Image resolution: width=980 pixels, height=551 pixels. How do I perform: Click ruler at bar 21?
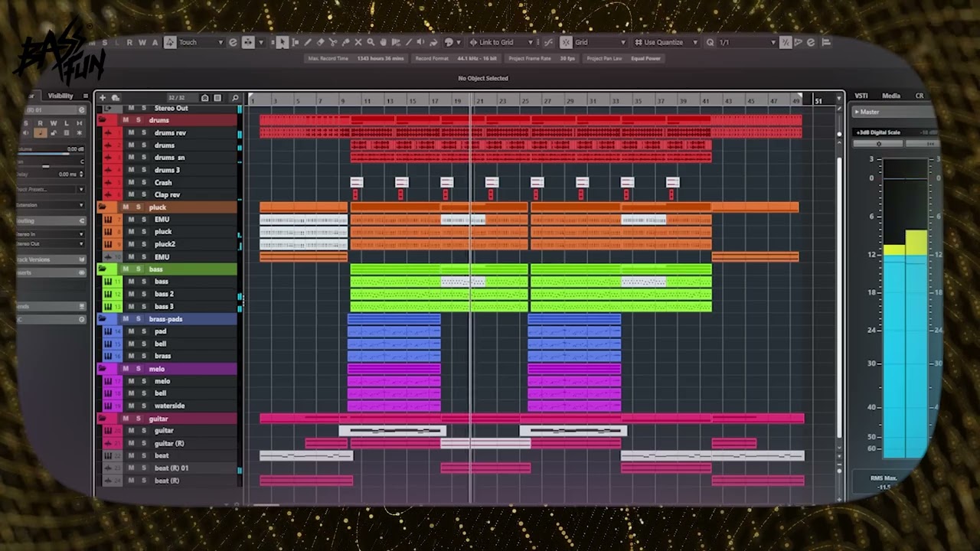(x=480, y=100)
